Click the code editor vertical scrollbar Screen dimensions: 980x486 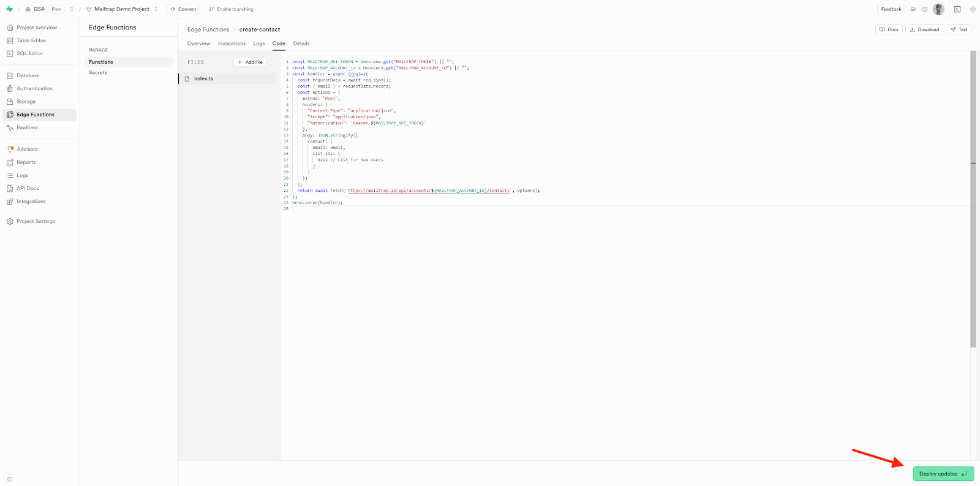point(973,199)
